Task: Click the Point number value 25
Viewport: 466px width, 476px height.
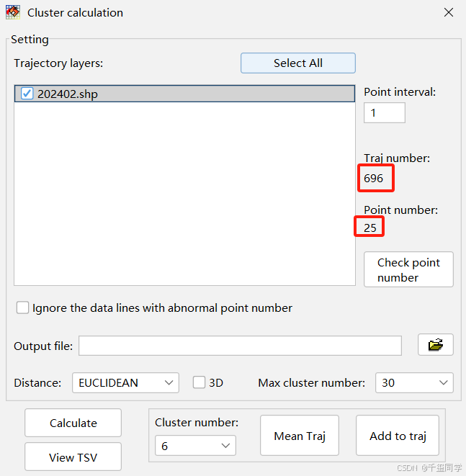Action: (370, 228)
